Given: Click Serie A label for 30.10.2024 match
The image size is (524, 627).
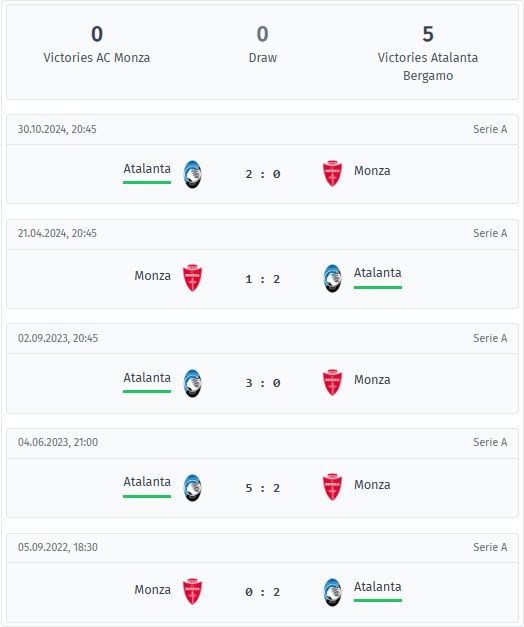Looking at the screenshot, I should click(x=490, y=129).
